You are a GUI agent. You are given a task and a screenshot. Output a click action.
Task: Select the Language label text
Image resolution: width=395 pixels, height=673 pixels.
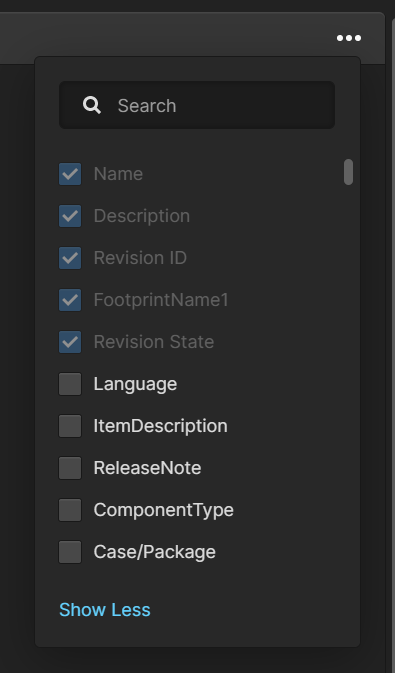coord(135,384)
